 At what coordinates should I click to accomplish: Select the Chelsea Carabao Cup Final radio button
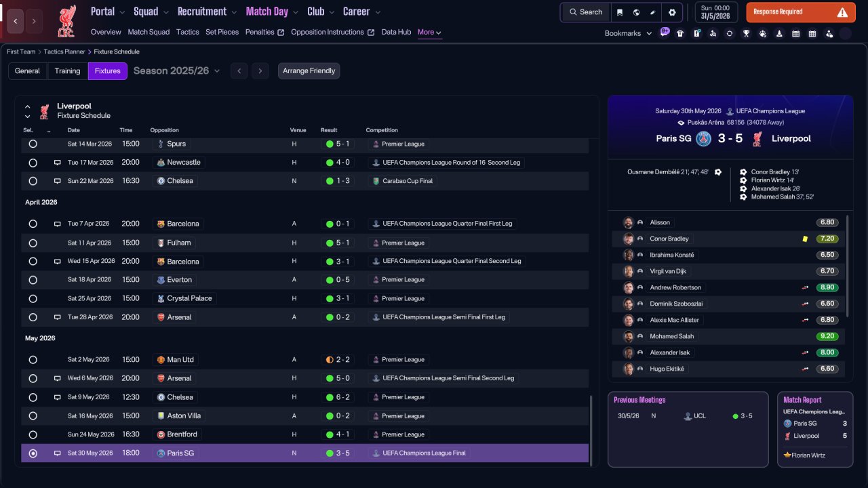click(x=33, y=181)
